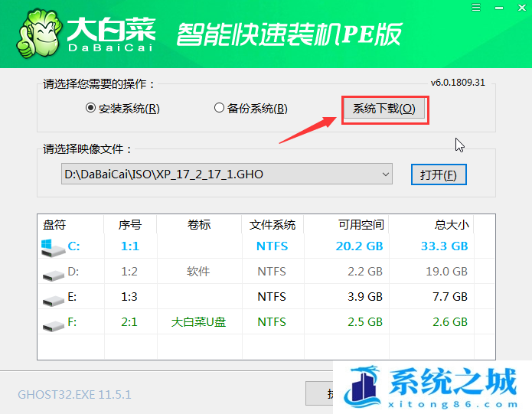Click the 2.6 GB total size value
This screenshot has width=532, height=414.
[450, 321]
